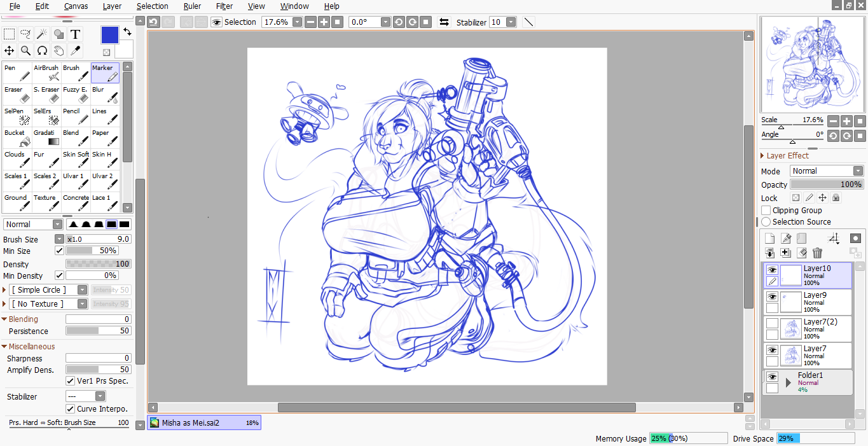Choose the Marker brush
This screenshot has width=868, height=446.
point(105,73)
